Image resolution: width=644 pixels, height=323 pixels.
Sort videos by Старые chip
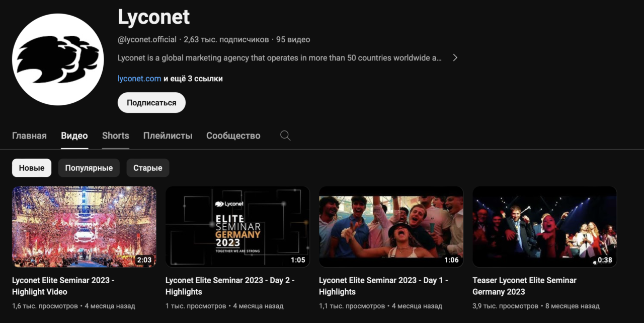[x=148, y=168]
